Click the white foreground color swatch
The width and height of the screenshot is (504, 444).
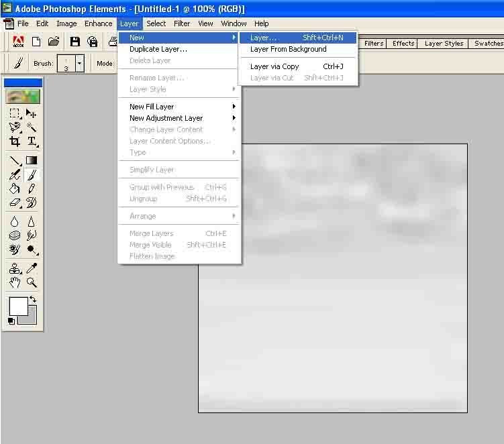[18, 307]
